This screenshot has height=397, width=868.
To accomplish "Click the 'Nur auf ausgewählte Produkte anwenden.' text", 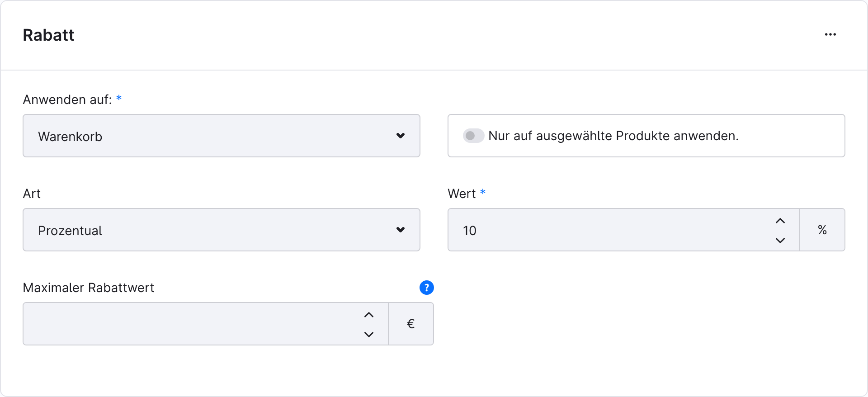I will point(613,136).
